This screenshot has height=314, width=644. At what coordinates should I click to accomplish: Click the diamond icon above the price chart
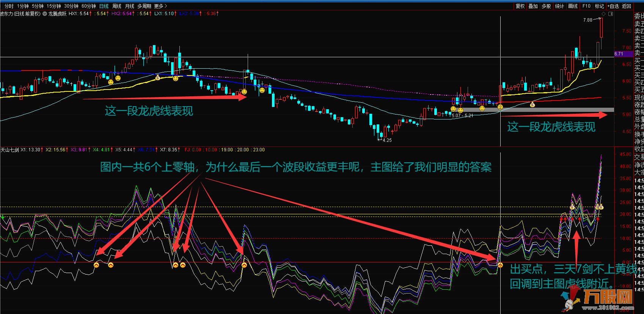click(604, 14)
